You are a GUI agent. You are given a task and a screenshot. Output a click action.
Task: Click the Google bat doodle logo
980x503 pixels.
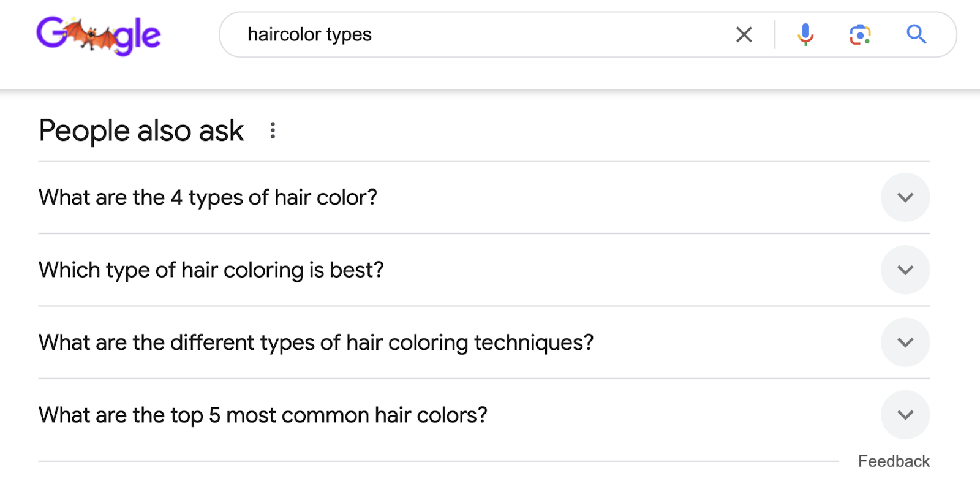pos(99,36)
